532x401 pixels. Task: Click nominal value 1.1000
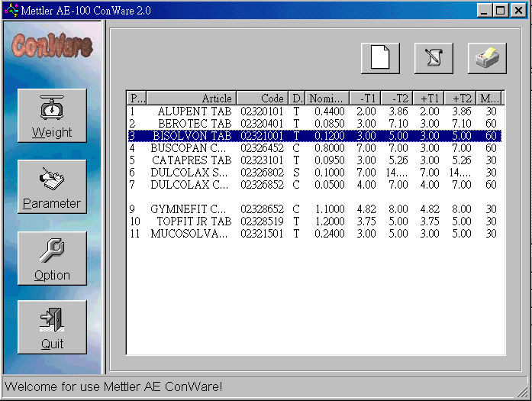[x=330, y=209]
